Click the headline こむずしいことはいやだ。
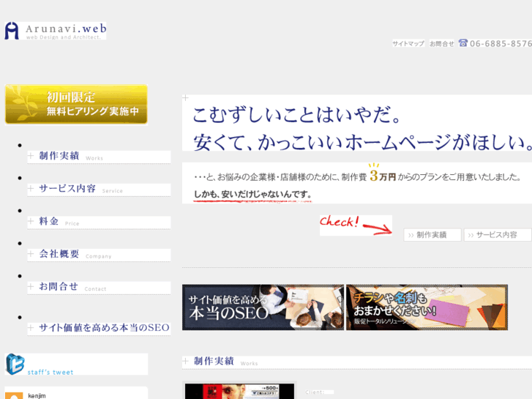Screen dimensions: 532x399 [x=297, y=114]
